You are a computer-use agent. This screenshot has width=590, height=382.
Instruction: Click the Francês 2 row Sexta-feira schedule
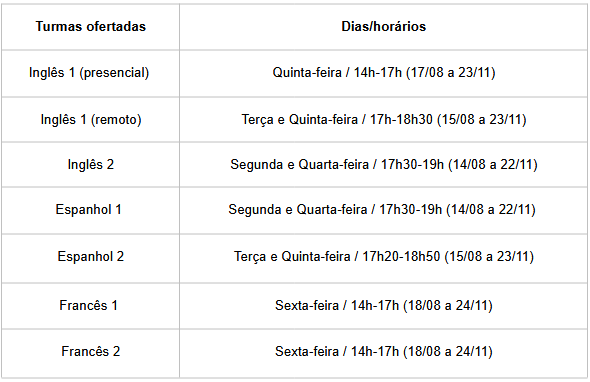click(383, 352)
